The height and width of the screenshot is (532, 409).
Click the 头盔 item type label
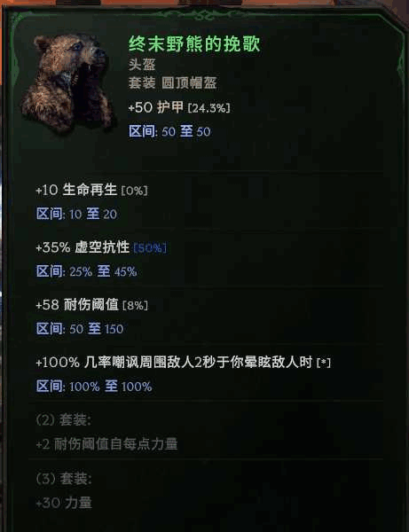click(x=142, y=65)
